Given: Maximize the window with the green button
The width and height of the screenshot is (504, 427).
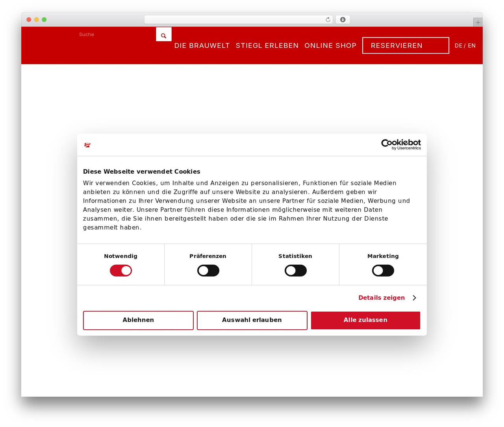Looking at the screenshot, I should click(x=44, y=20).
